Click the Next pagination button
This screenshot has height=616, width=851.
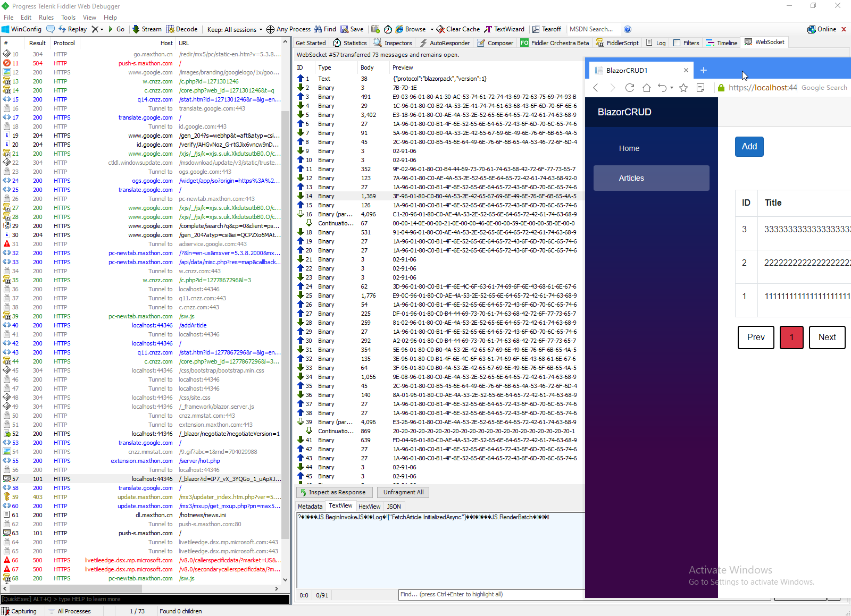[827, 337]
